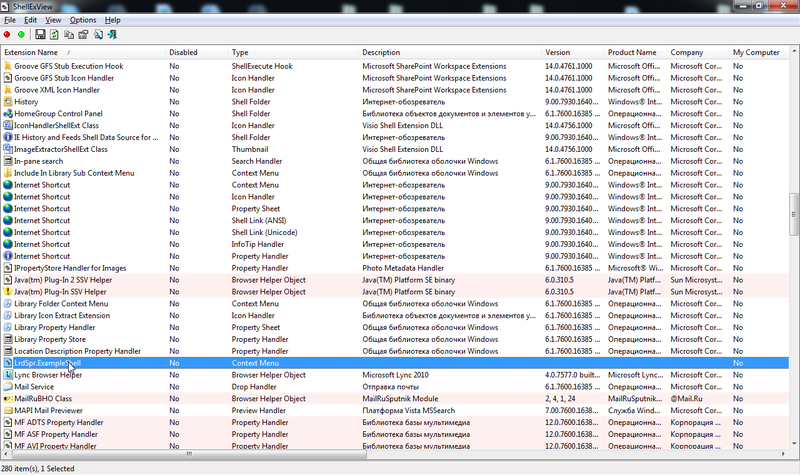Click the horizontal scrollbar thumb
Viewport: 800px width, 475px height.
(x=189, y=454)
